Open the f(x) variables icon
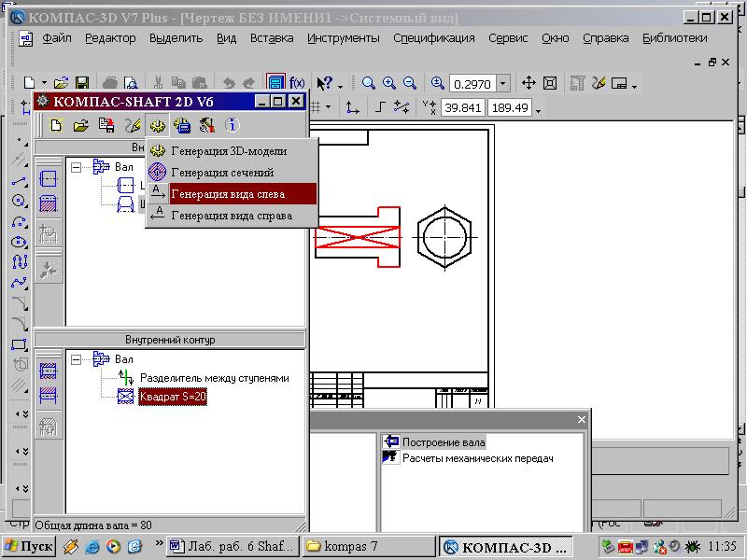The width and height of the screenshot is (747, 560). 297,83
